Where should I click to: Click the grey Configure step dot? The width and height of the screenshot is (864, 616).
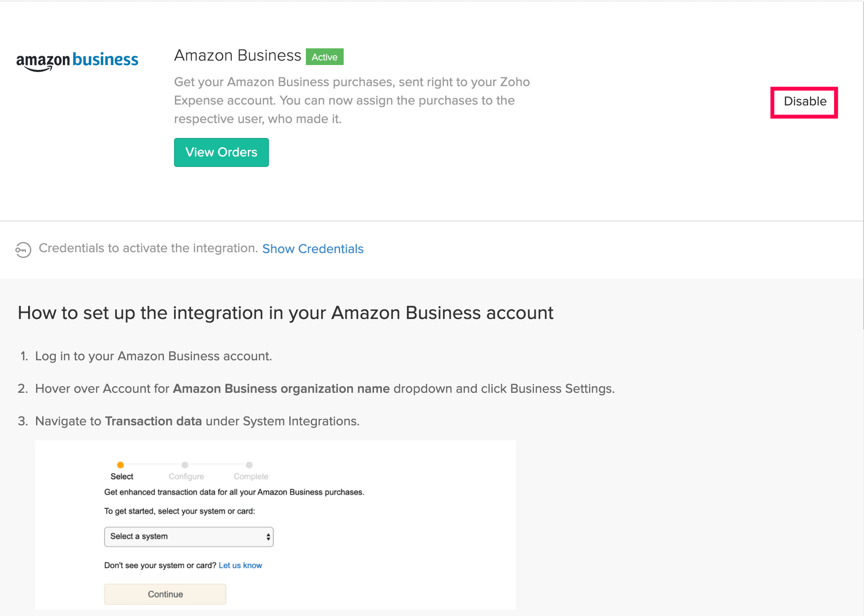pos(185,465)
